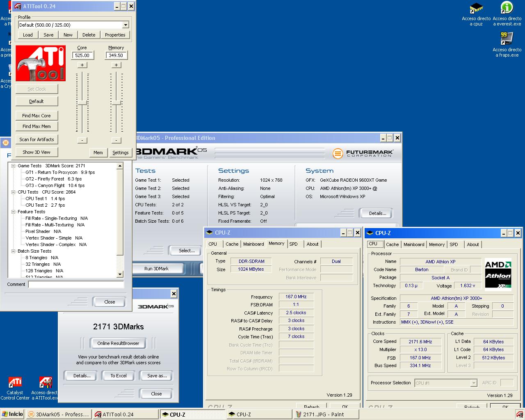Image resolution: width=525 pixels, height=420 pixels.
Task: Click the Core clock slider handle
Action: coord(82,103)
